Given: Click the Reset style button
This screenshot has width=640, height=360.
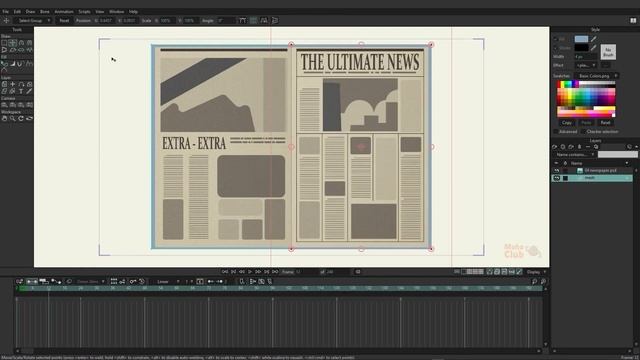Looking at the screenshot, I should 605,123.
